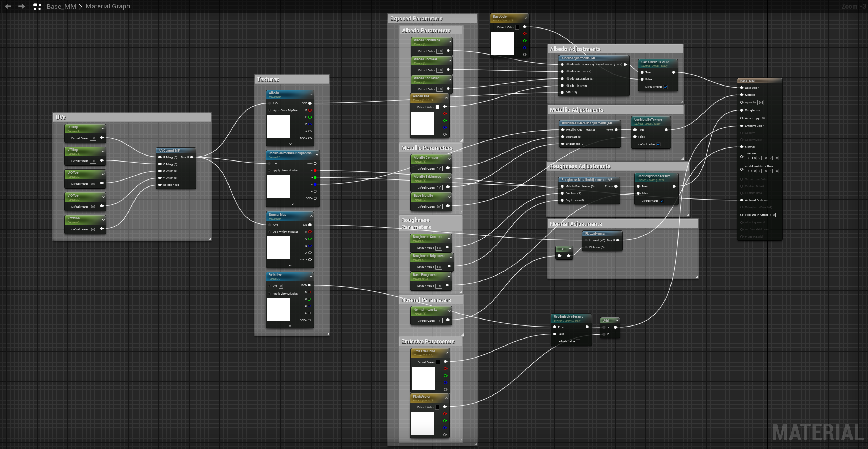The height and width of the screenshot is (449, 868).
Task: Click the Emissive texture RGB output pin
Action: pos(310,285)
